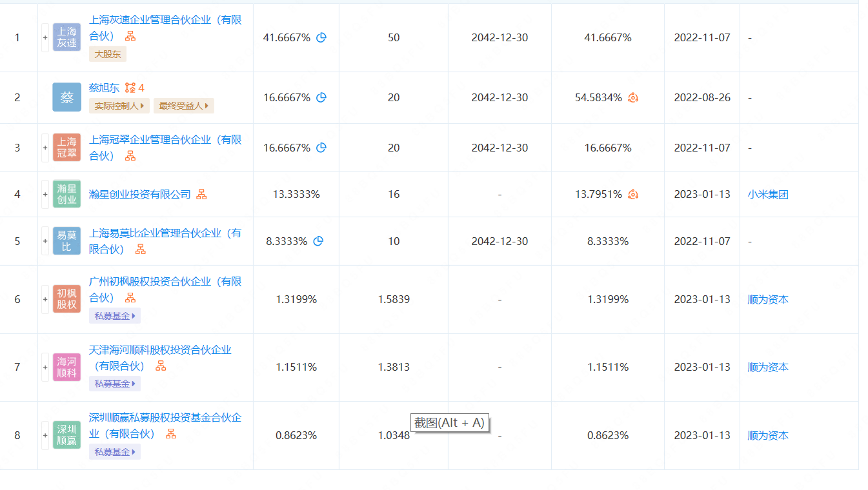The width and height of the screenshot is (868, 490).
Task: Expand row 4 瀚星创业 with plus button
Action: tap(45, 194)
